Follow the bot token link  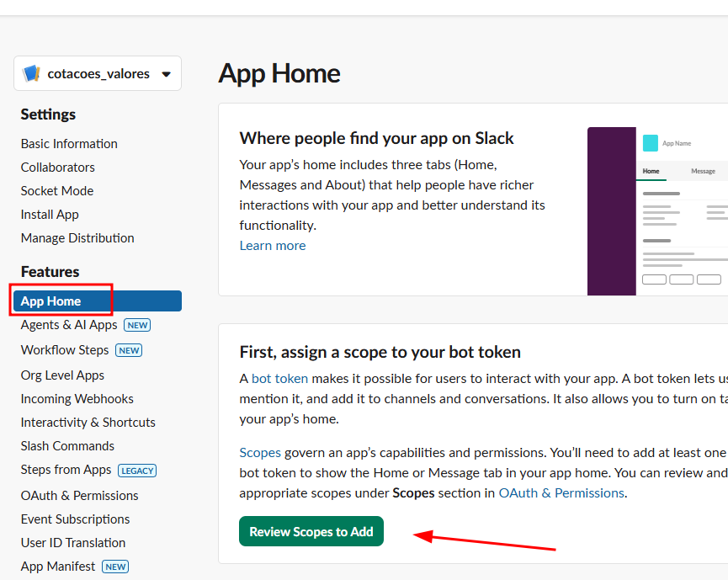(x=279, y=379)
